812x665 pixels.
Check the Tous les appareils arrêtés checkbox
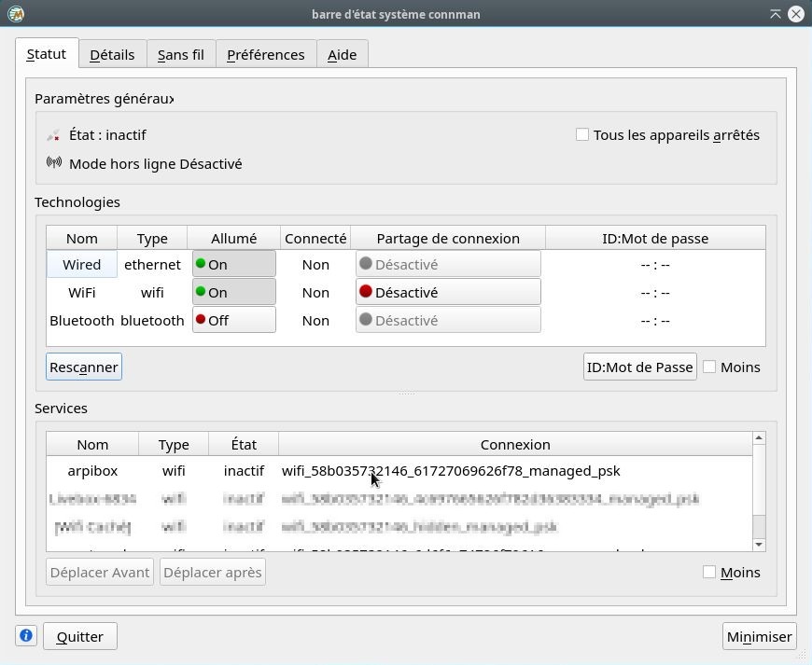pyautogui.click(x=582, y=134)
